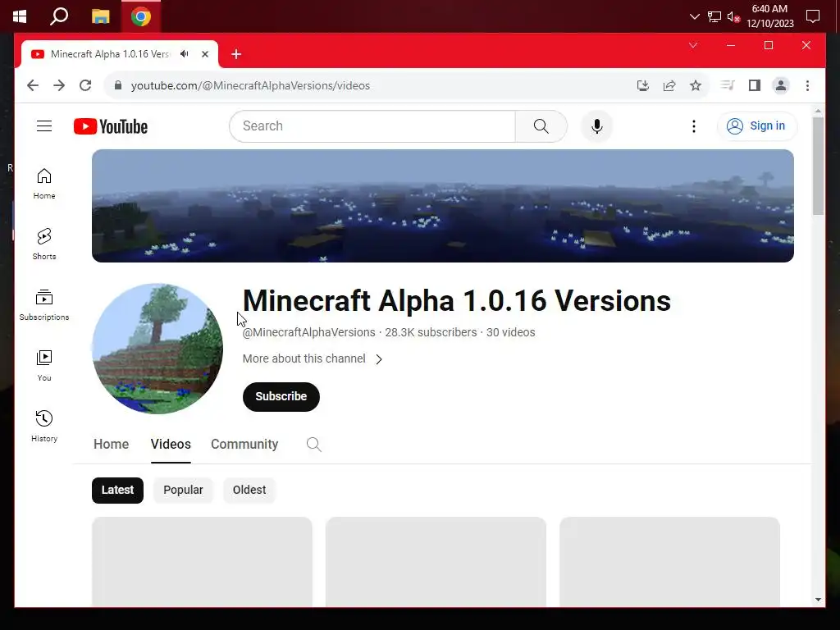Filter videos by Popular

[x=183, y=491]
